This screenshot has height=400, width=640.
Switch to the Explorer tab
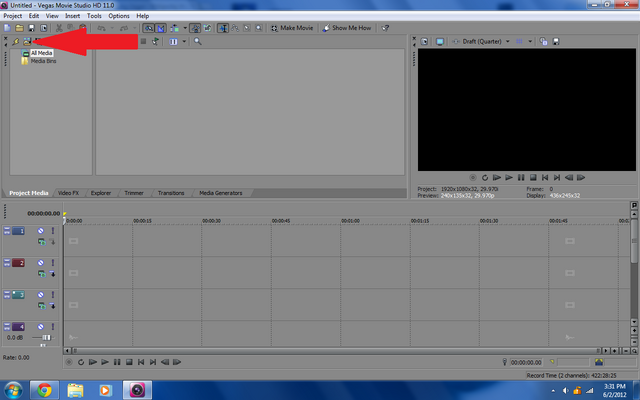[101, 193]
